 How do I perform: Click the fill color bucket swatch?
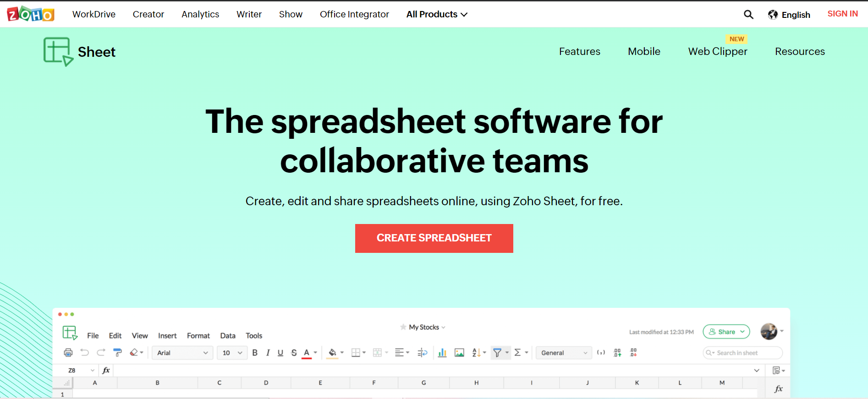click(x=333, y=353)
